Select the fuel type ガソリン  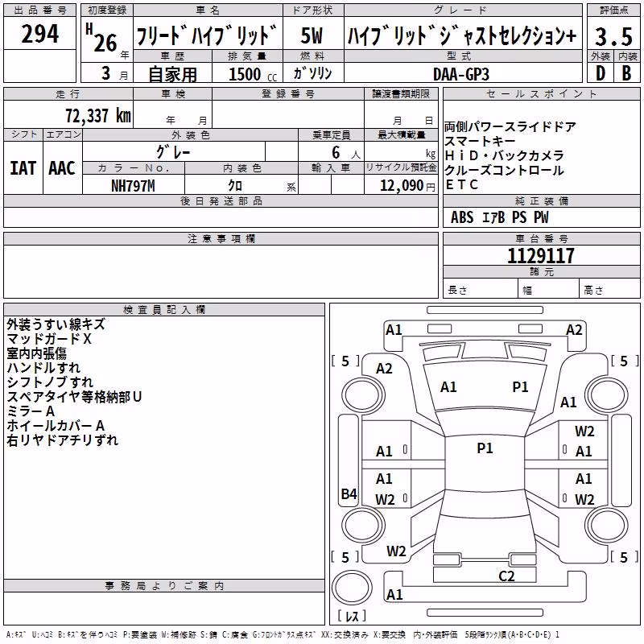click(x=312, y=73)
